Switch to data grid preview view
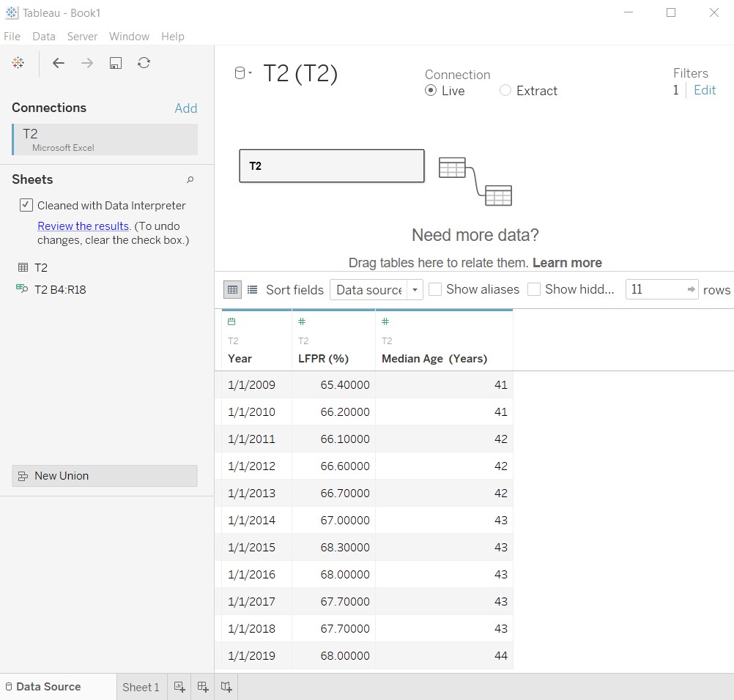The width and height of the screenshot is (734, 700). pyautogui.click(x=232, y=290)
